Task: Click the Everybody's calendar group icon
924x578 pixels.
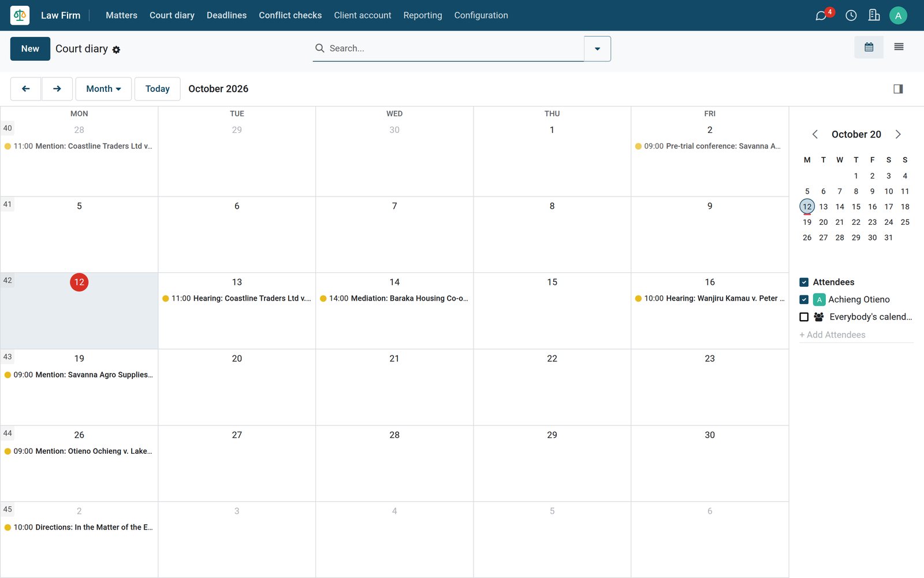Action: tap(819, 317)
